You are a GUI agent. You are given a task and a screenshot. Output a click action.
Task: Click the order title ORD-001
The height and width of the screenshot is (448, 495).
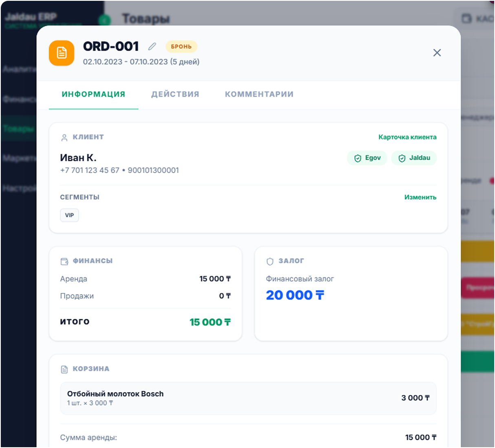111,47
